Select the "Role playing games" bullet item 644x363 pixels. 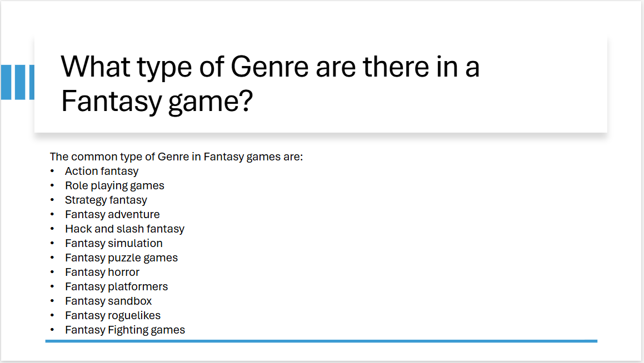(114, 186)
